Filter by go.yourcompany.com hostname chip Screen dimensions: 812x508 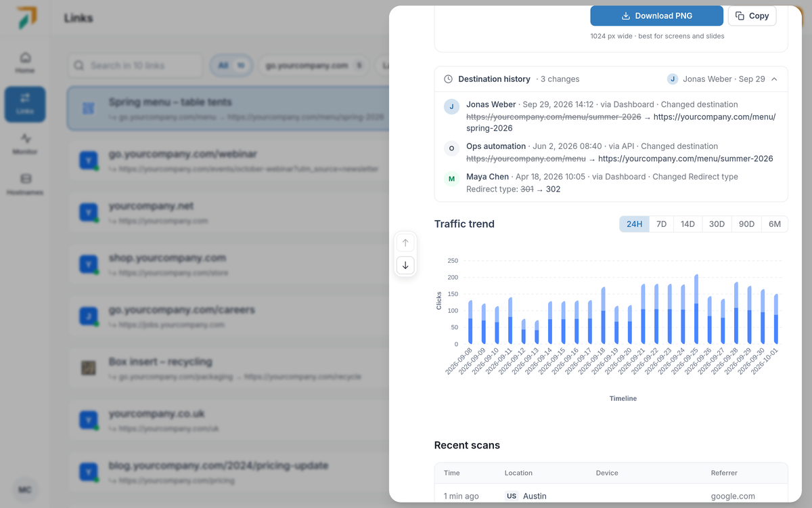[x=313, y=66]
